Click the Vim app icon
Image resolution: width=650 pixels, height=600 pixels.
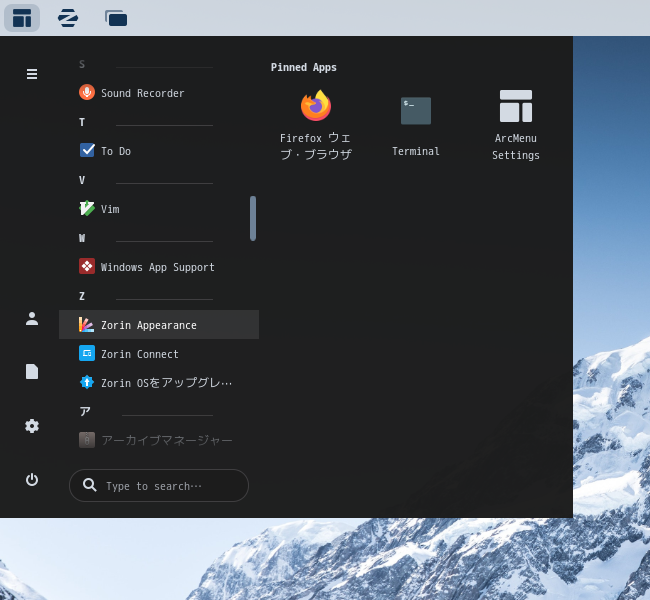click(87, 208)
